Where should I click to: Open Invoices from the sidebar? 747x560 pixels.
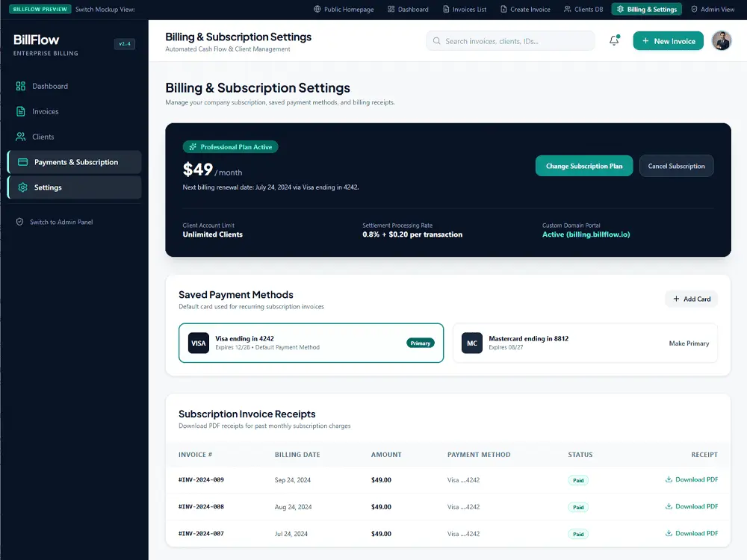click(74, 111)
